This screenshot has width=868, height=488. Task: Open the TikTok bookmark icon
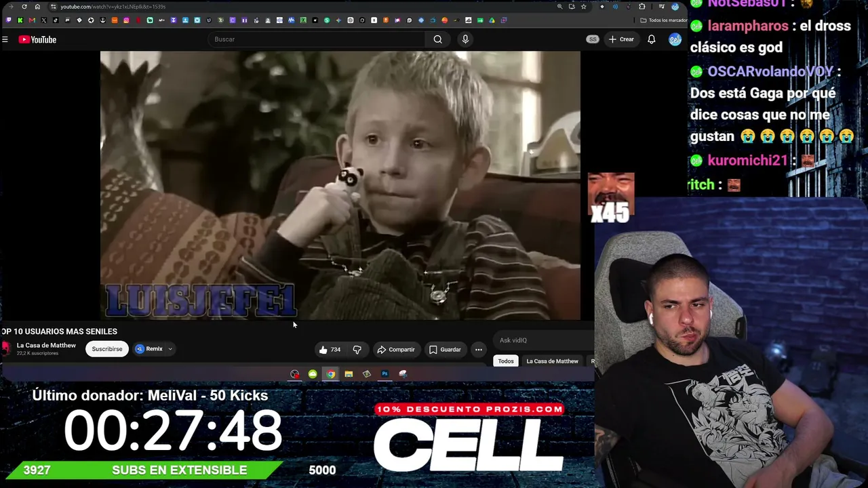tap(56, 20)
